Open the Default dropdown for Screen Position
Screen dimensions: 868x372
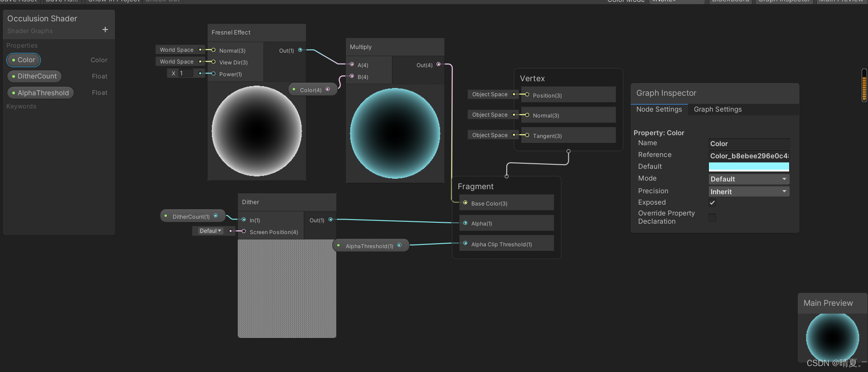coord(211,231)
